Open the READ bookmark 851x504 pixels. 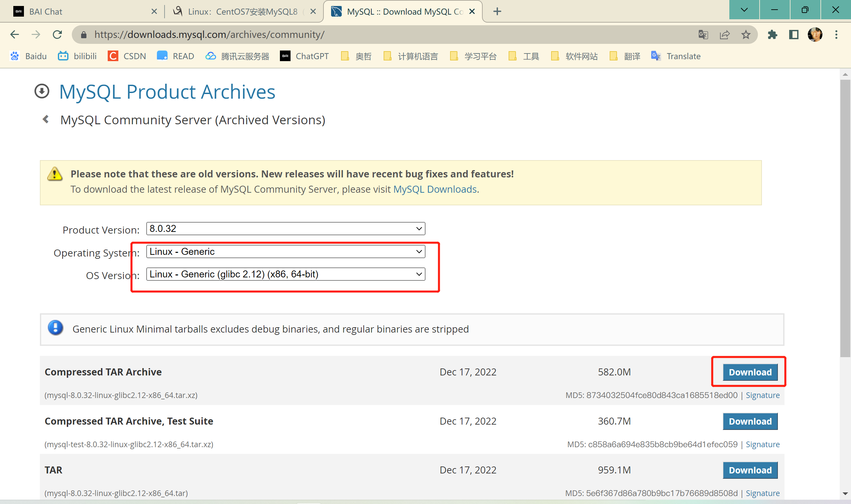(x=175, y=56)
